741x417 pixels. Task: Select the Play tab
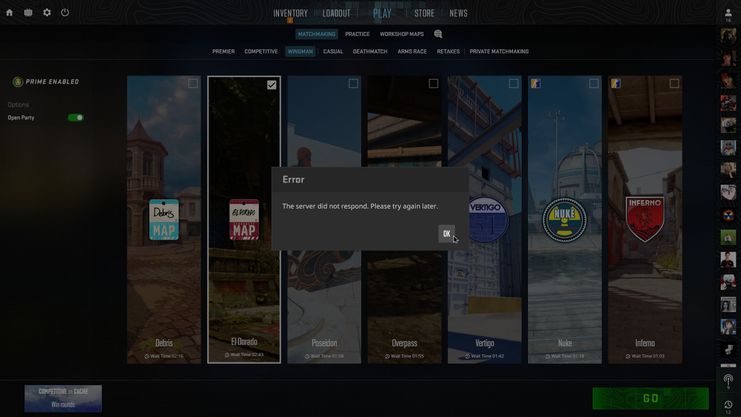[382, 13]
